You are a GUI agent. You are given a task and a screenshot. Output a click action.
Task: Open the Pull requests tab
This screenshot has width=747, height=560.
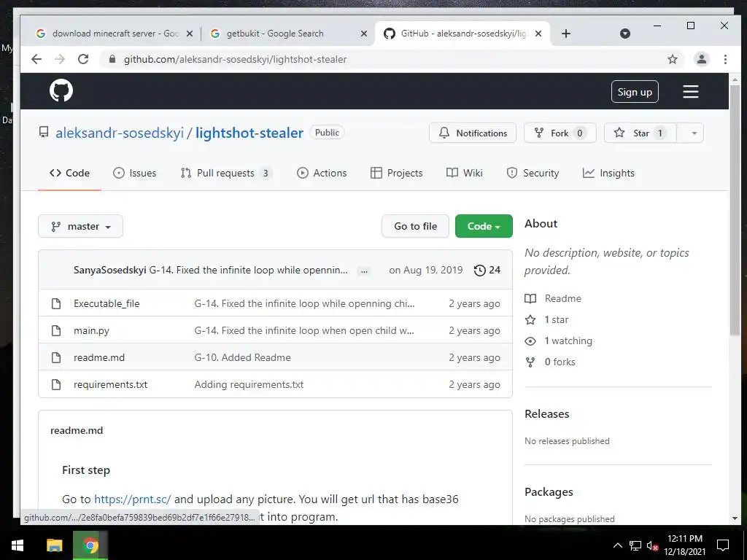coord(226,173)
